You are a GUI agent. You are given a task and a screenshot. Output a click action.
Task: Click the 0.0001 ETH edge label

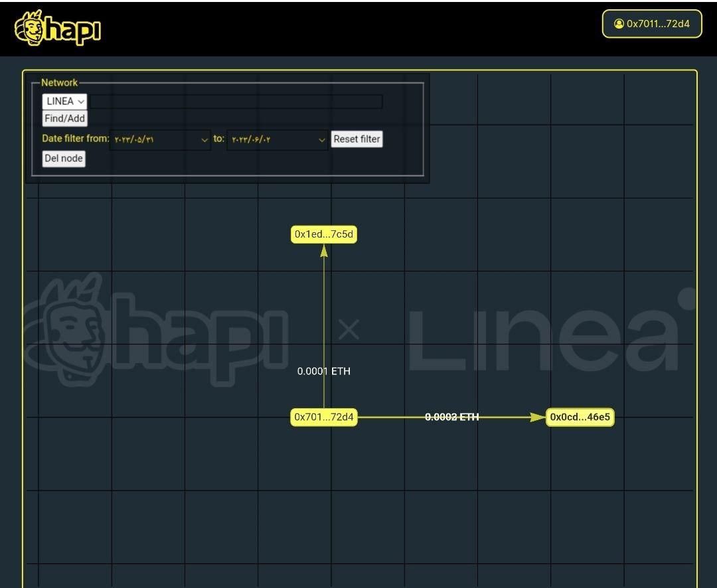(x=324, y=371)
